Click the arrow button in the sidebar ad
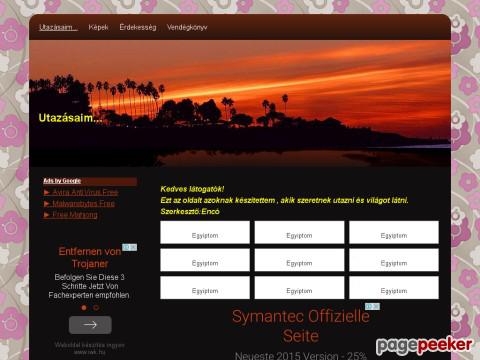 pyautogui.click(x=90, y=325)
